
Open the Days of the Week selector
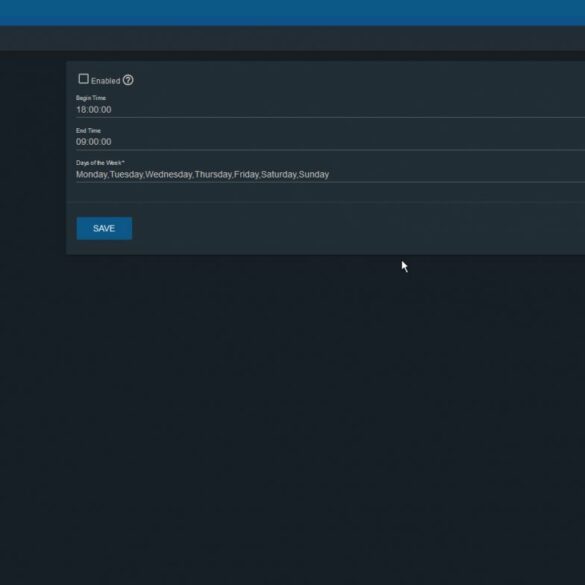tap(330, 175)
